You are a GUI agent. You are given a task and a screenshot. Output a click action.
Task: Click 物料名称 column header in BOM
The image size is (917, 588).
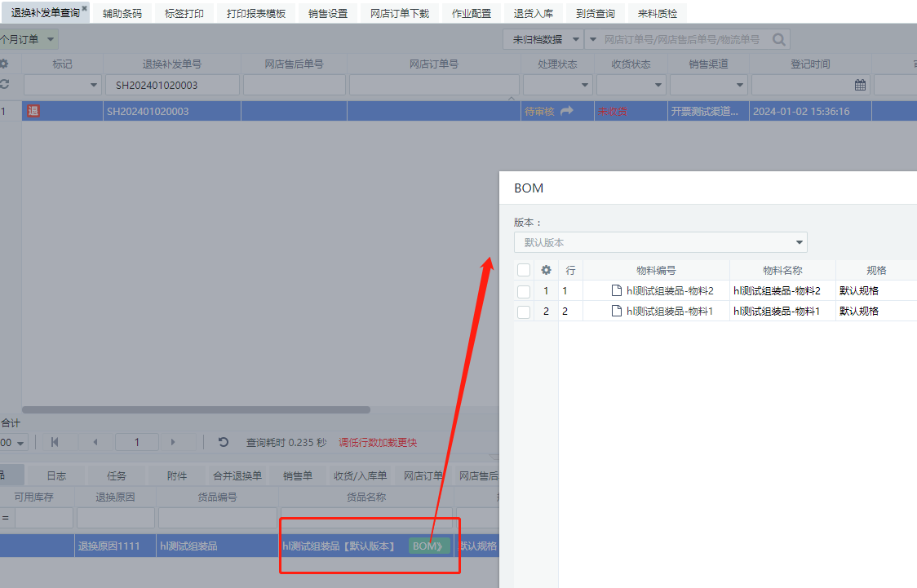pos(782,270)
